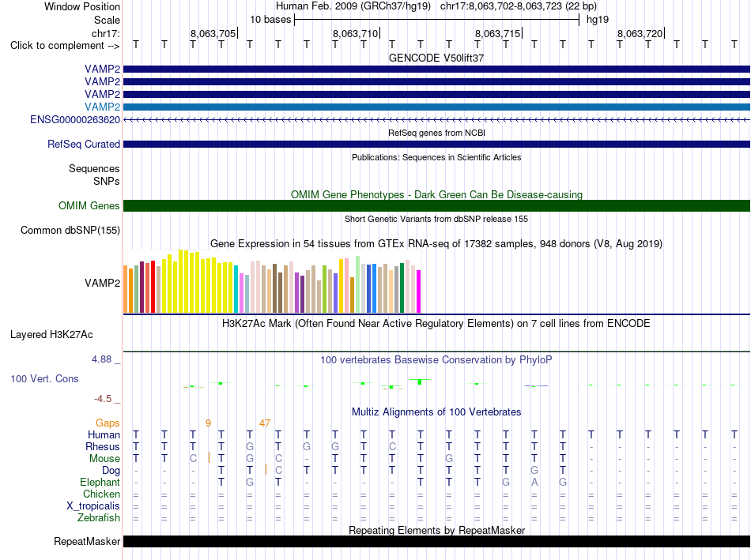751x560 pixels.
Task: Click '100 vertebrates Basewise Conservation by PhyloP' title
Action: (436, 359)
